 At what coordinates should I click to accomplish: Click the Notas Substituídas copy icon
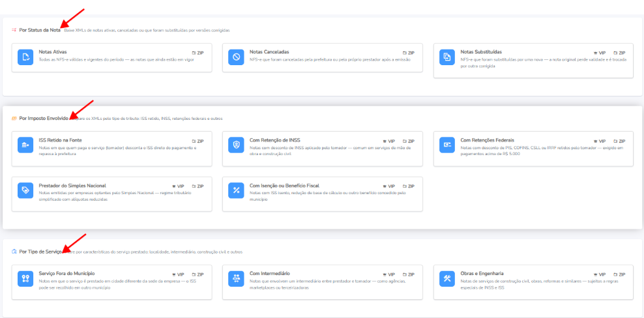(x=447, y=57)
